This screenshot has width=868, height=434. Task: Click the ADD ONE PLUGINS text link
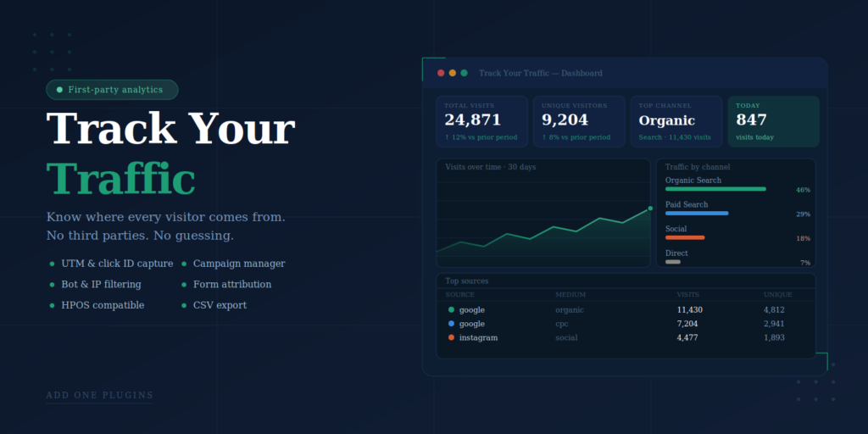tap(100, 395)
